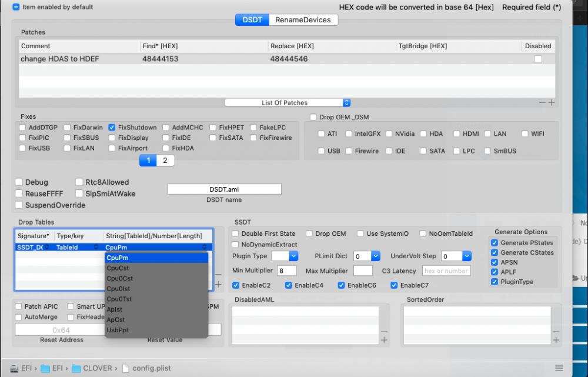Click the Replace value 48444546
The height and width of the screenshot is (377, 588).
[289, 59]
